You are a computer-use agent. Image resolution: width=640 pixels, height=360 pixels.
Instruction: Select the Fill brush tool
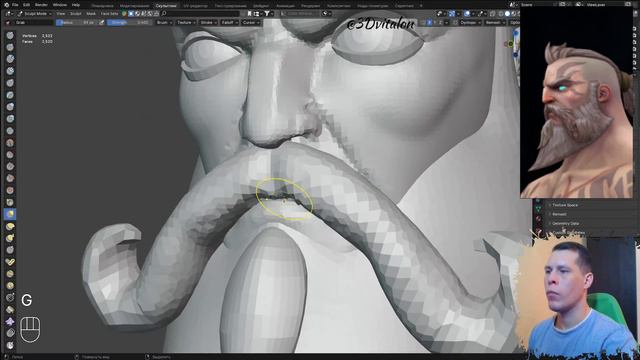click(10, 167)
